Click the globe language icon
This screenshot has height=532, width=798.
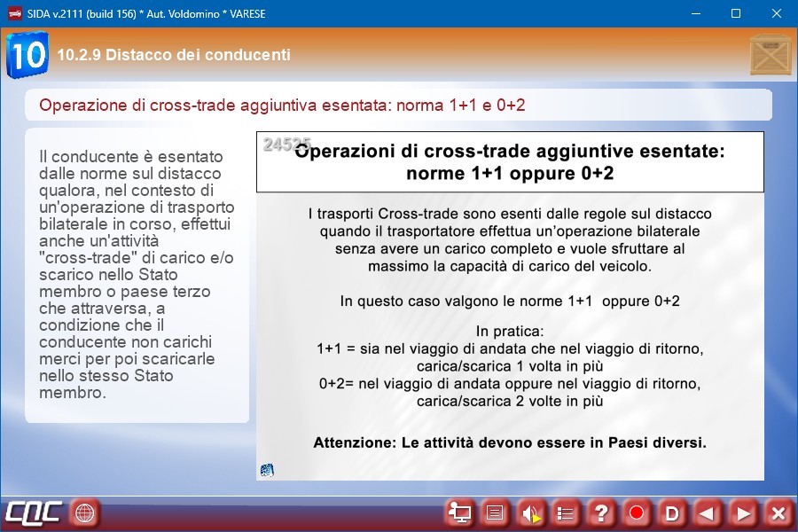pos(84,512)
